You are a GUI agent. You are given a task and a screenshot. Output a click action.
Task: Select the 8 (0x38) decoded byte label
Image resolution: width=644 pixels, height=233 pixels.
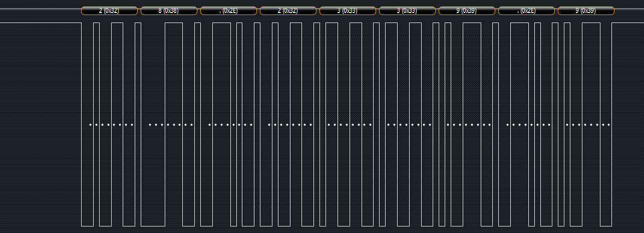169,10
